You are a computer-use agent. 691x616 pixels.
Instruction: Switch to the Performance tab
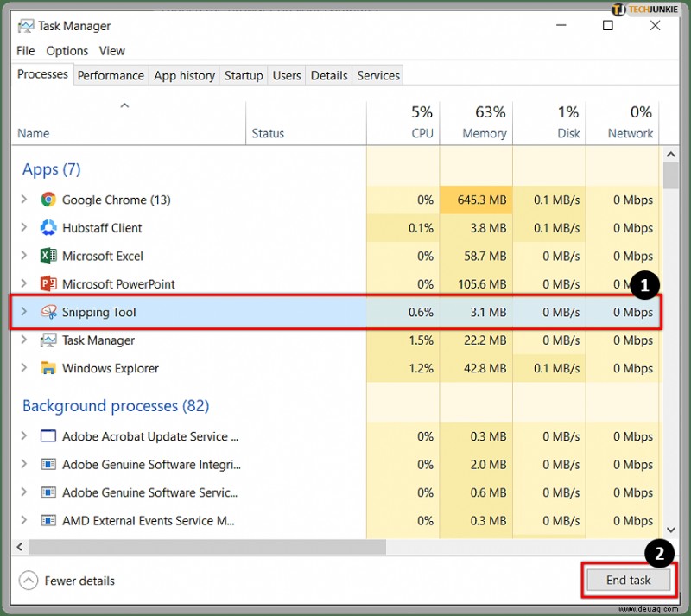pos(111,75)
